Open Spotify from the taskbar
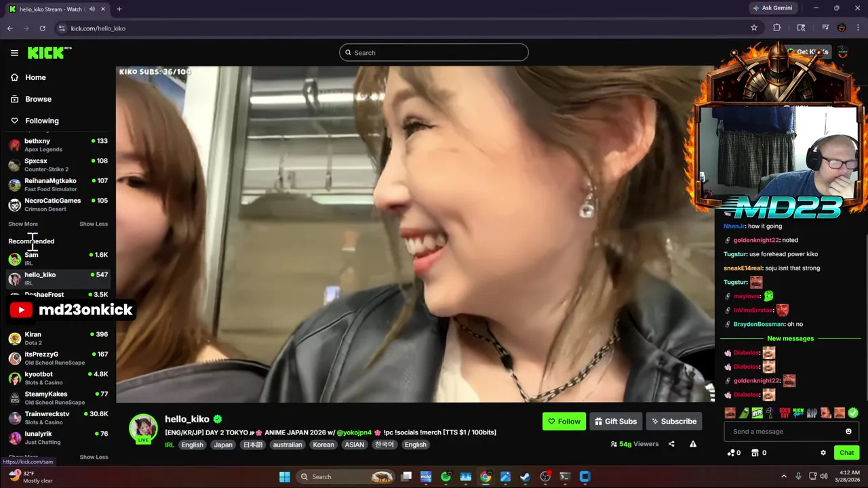 click(x=446, y=476)
